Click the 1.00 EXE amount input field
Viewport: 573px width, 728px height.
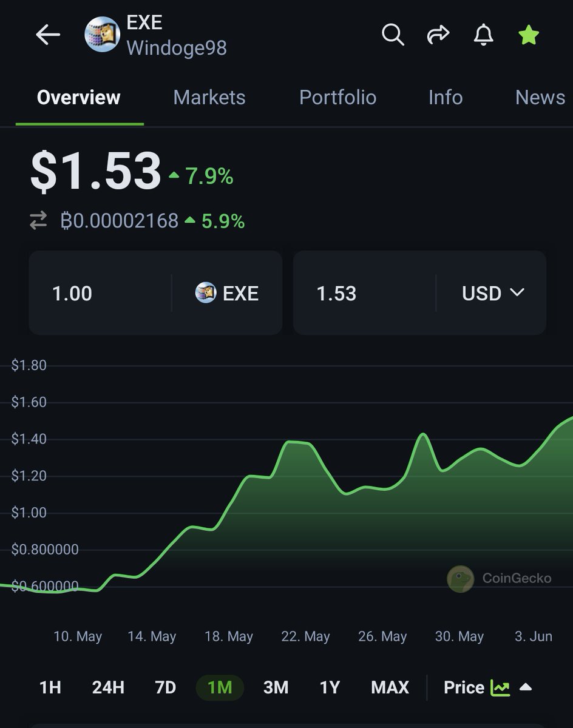pyautogui.click(x=73, y=293)
